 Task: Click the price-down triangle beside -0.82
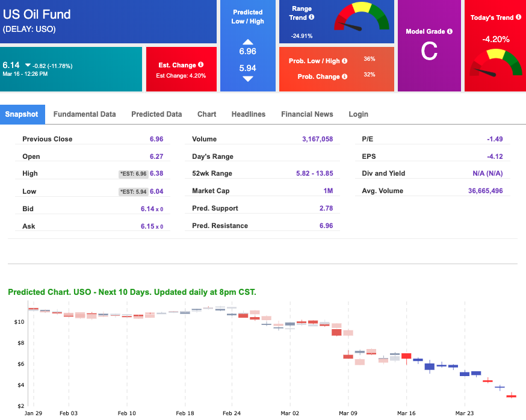tap(28, 65)
